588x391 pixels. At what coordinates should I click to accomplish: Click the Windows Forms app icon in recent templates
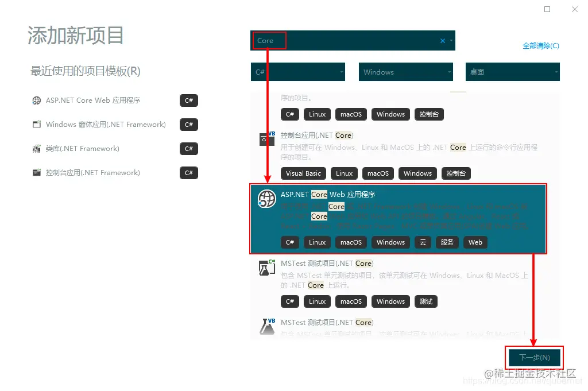tap(36, 125)
